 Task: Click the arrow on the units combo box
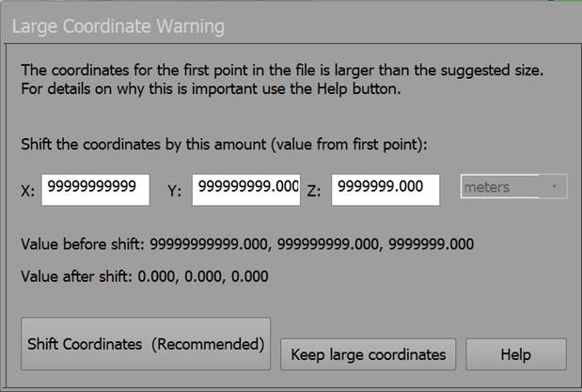pos(555,188)
